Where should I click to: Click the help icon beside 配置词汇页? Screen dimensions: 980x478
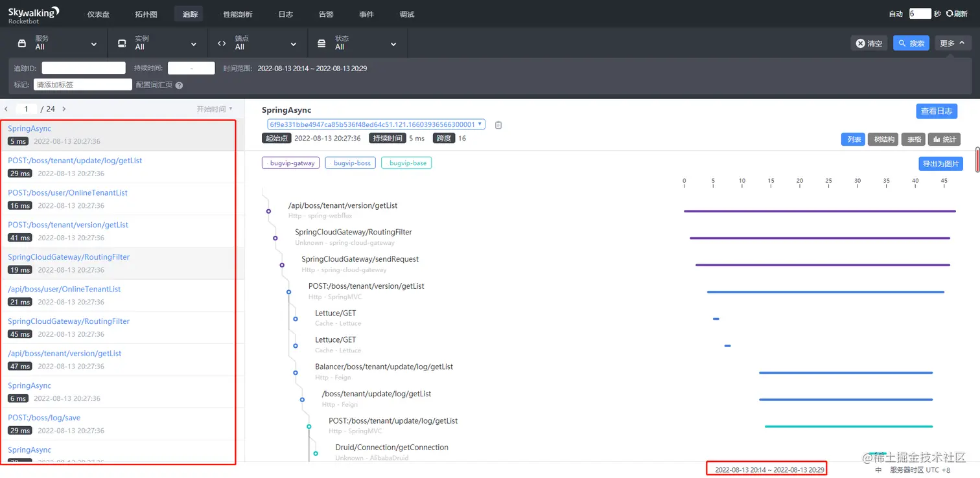pos(179,85)
